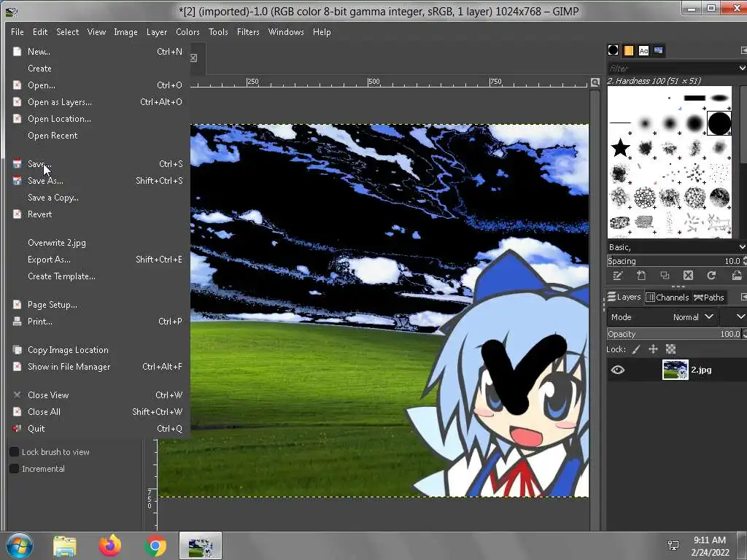The image size is (747, 560).
Task: Click the network tray icon
Action: (673, 545)
